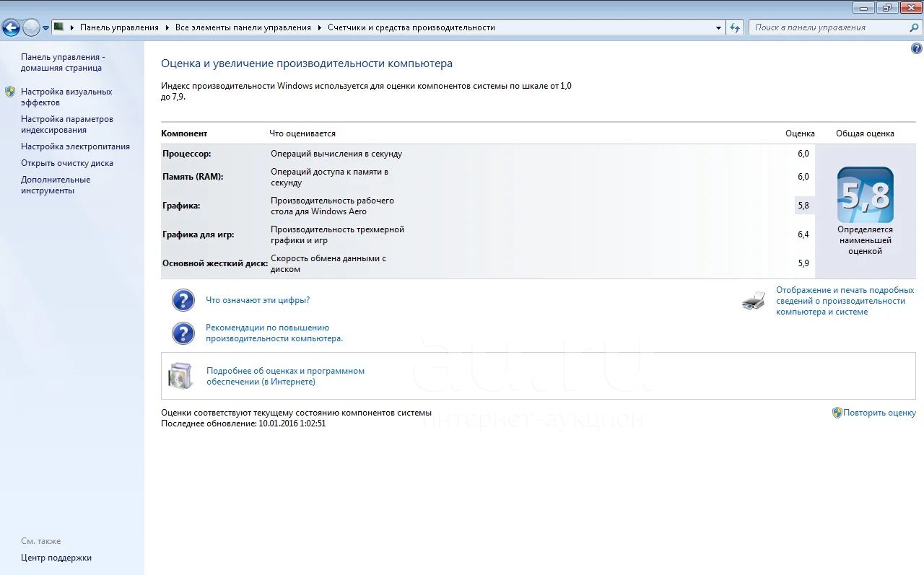Select 'Все элементы панели управления' breadcrumb

click(243, 27)
